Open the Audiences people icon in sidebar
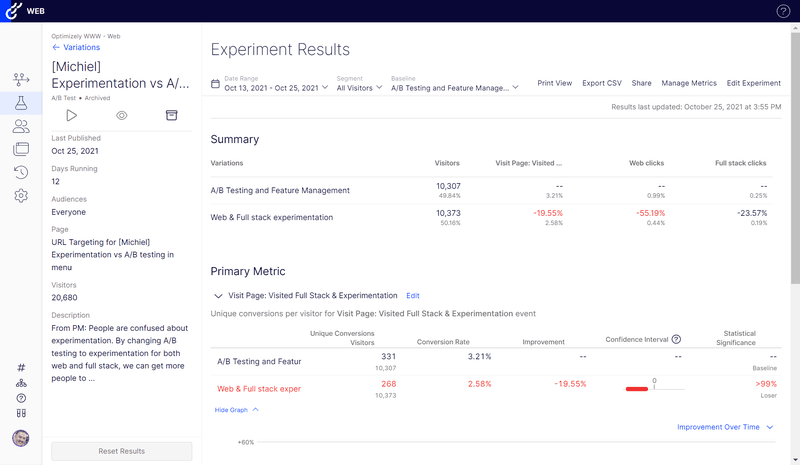The width and height of the screenshot is (800, 465). pos(21,126)
